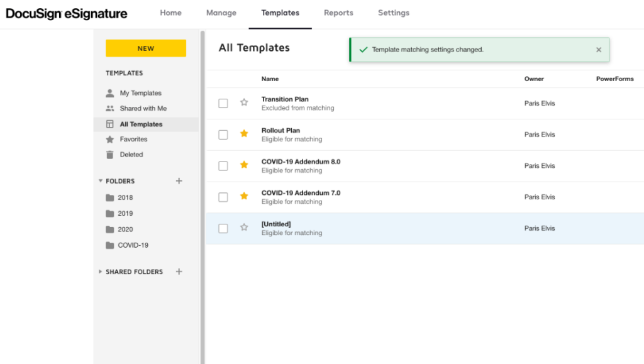This screenshot has height=364, width=644.
Task: Sort by the Name column header
Action: pyautogui.click(x=270, y=79)
